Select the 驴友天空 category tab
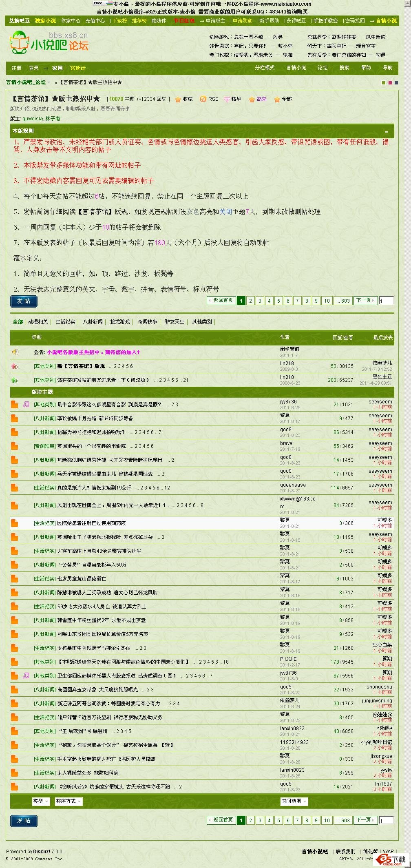Screen dimensions: 411x868 click(x=175, y=322)
